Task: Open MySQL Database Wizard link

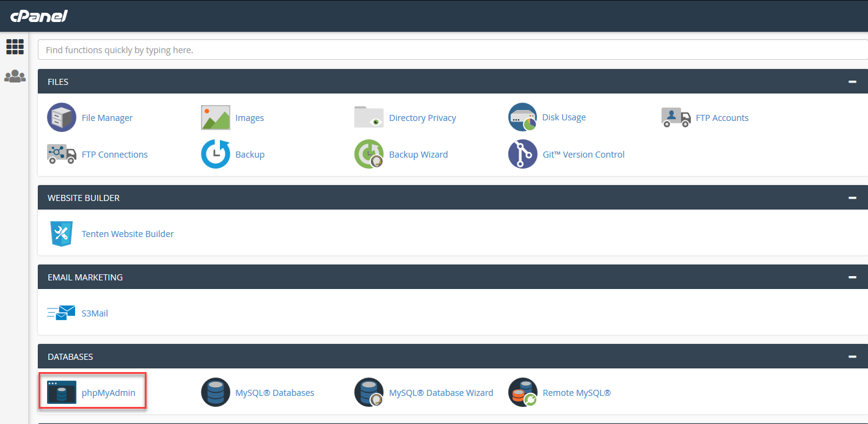Action: (441, 393)
